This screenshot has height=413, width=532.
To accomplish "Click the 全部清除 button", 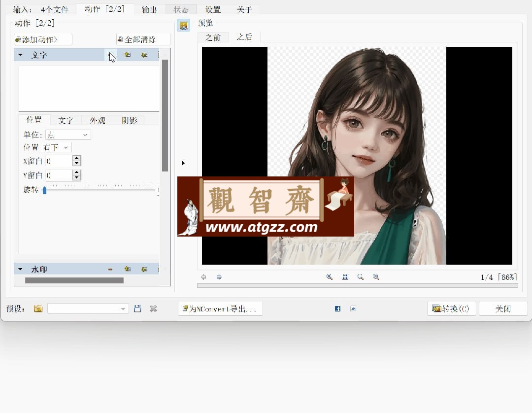I will click(x=143, y=39).
